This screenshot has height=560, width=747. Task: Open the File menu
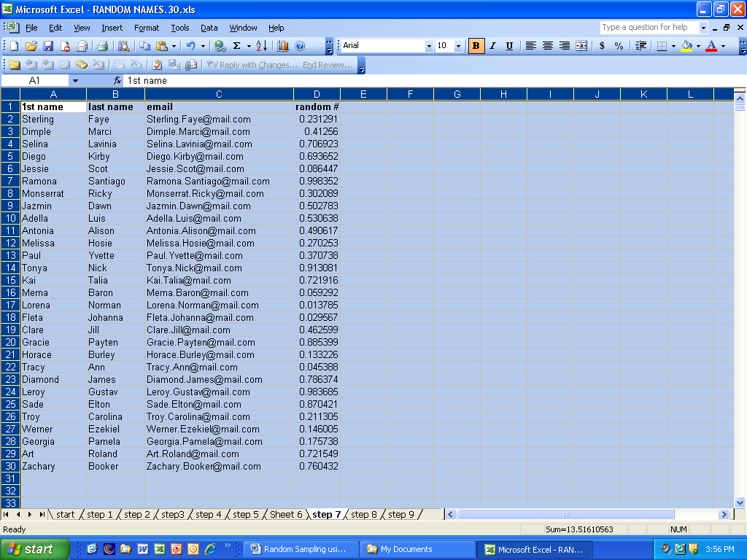(x=31, y=28)
